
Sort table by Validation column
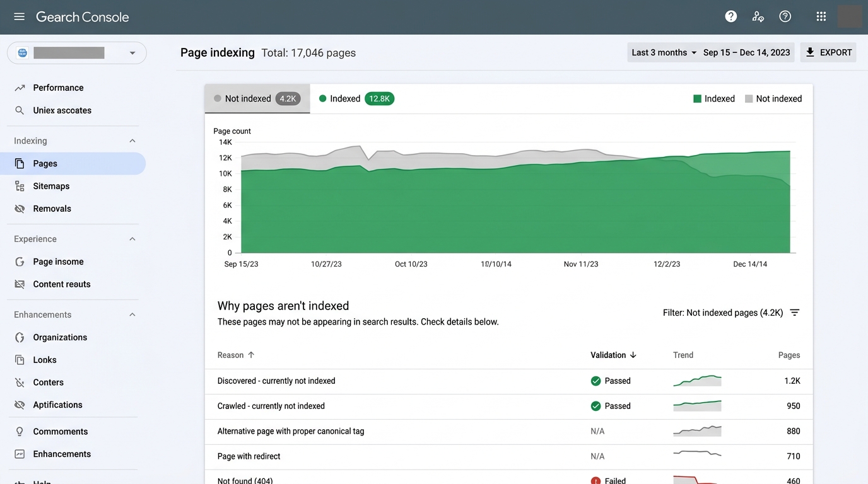coord(614,355)
